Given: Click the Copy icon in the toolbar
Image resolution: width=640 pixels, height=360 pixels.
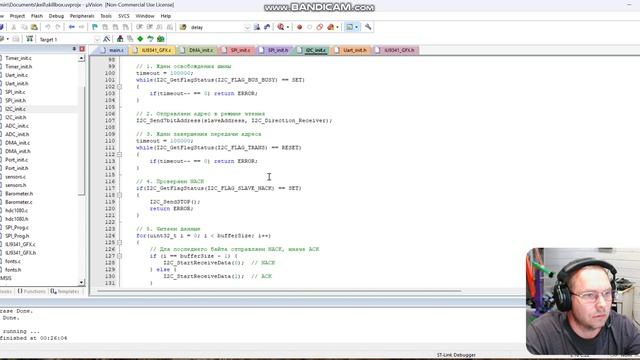Looking at the screenshot, I should [24, 27].
